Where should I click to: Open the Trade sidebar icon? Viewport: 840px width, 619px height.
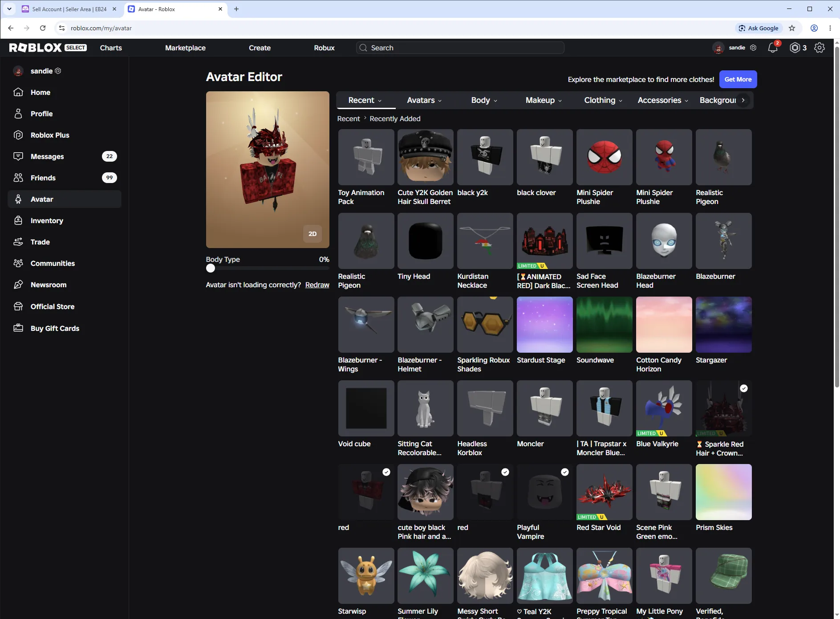pos(18,242)
